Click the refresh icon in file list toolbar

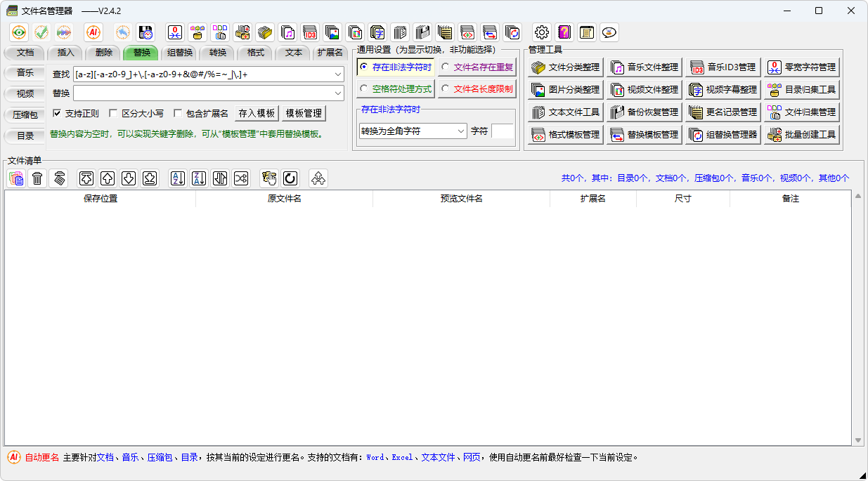tap(290, 178)
